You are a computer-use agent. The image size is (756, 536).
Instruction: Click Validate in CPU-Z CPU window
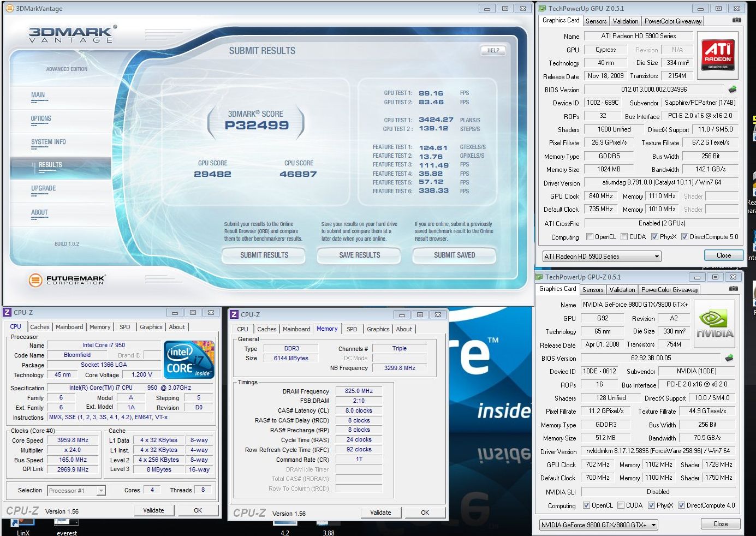(153, 510)
